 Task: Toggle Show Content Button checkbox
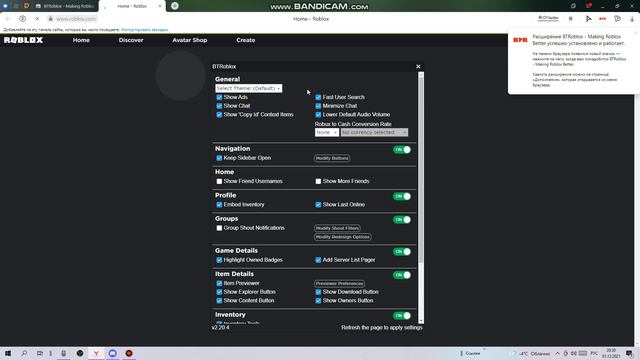click(x=219, y=301)
